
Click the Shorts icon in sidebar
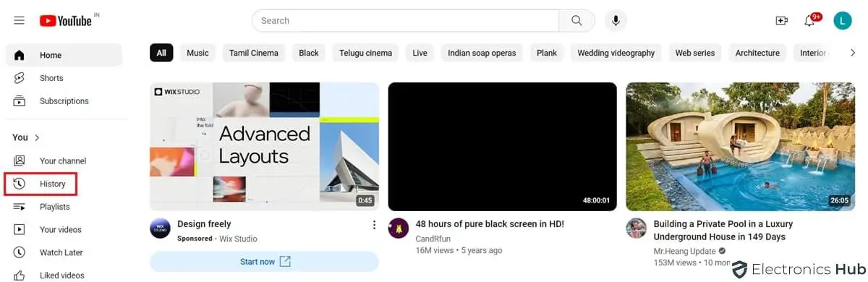[x=20, y=78]
